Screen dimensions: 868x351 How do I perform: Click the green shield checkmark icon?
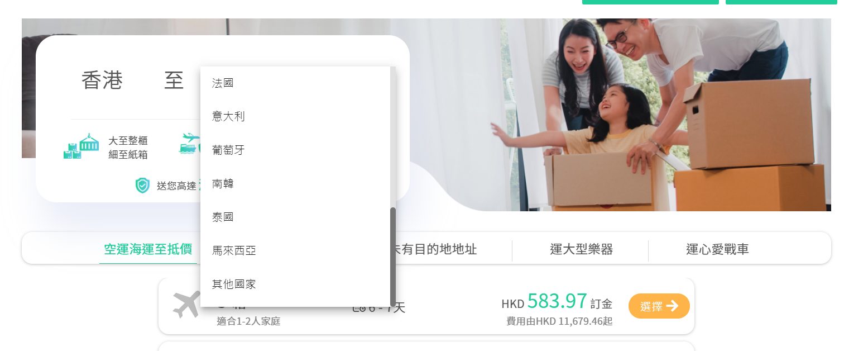click(142, 186)
